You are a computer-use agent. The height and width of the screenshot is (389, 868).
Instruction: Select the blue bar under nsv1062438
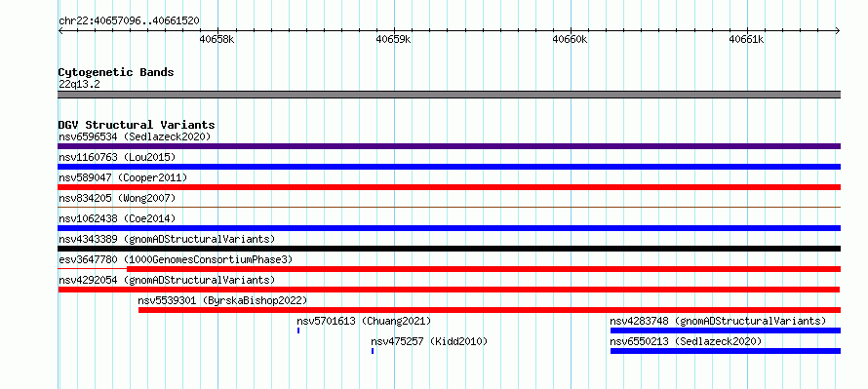pyautogui.click(x=449, y=228)
